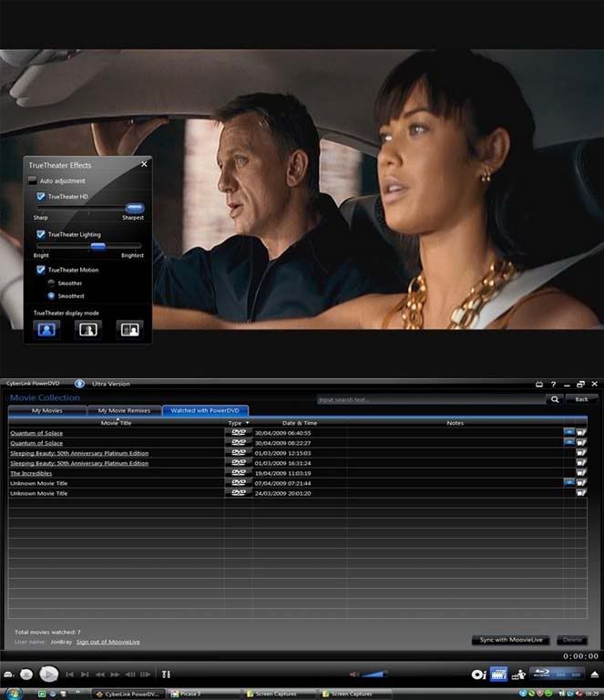
Task: Edit notes for The Incredibles row
Action: pos(581,473)
